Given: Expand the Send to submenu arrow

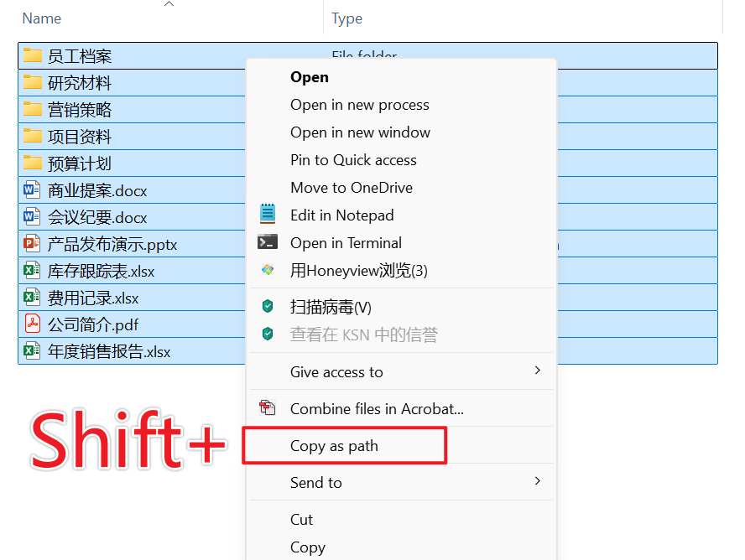Looking at the screenshot, I should coord(538,480).
